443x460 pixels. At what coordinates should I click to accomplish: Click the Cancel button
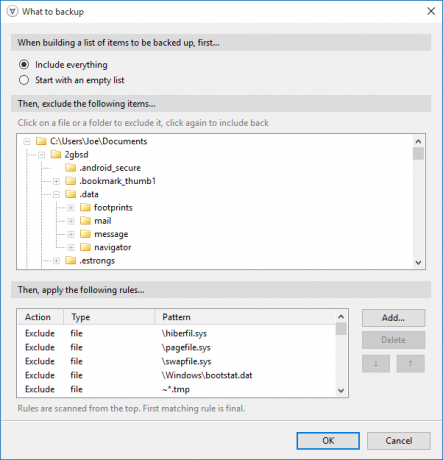point(399,441)
